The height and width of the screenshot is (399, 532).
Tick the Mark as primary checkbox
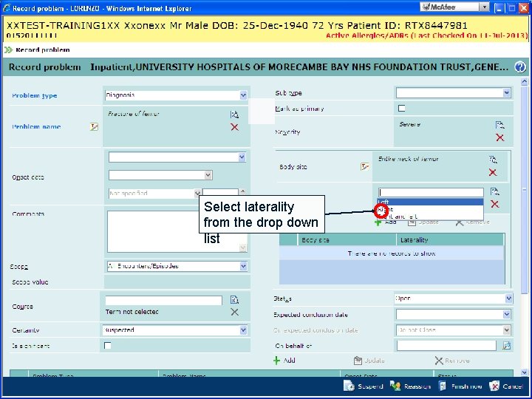(x=402, y=108)
